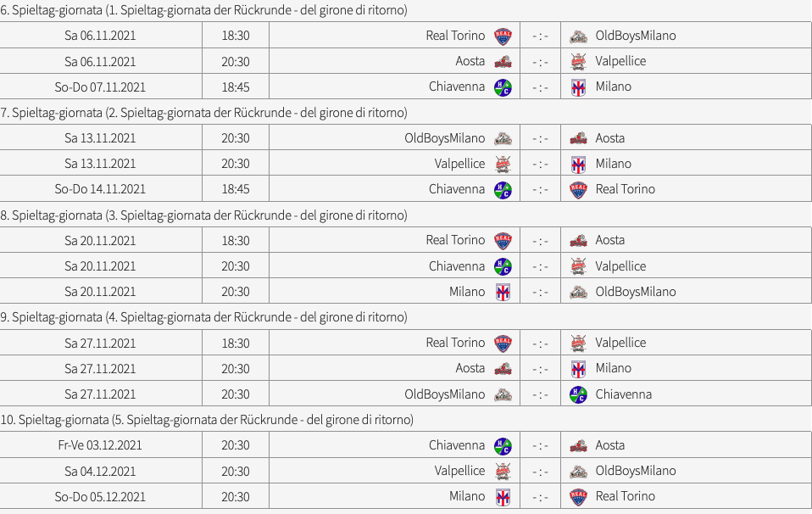Click date cell Fr-Ve 03.12.2021

(101, 445)
